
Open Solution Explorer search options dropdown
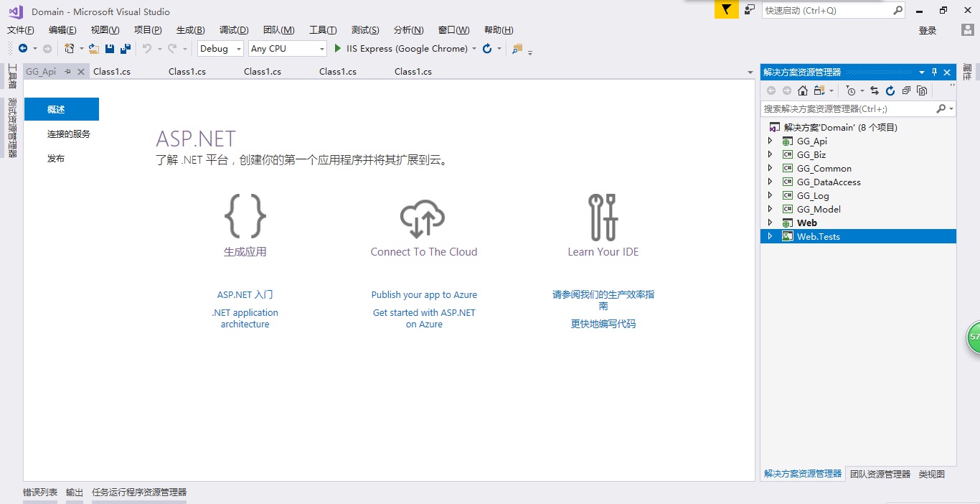[x=951, y=109]
